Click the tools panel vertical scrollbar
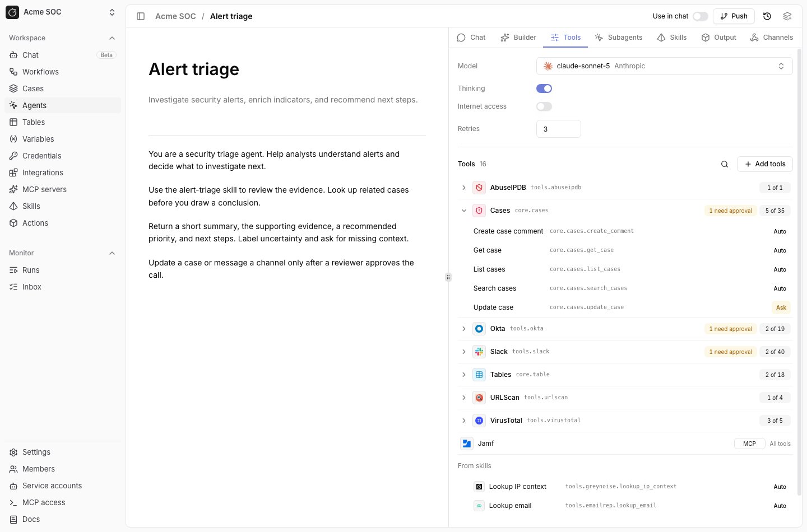This screenshot has width=807, height=532. click(x=800, y=272)
